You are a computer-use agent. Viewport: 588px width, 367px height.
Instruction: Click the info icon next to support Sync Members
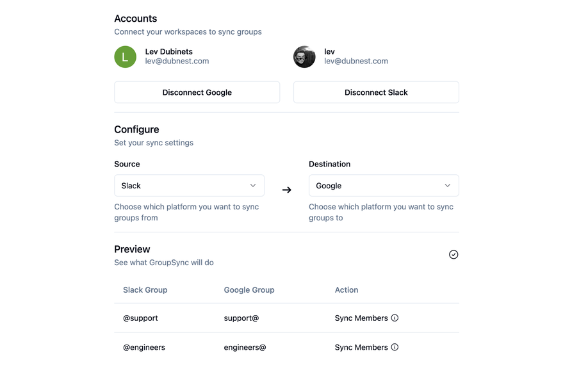click(395, 318)
